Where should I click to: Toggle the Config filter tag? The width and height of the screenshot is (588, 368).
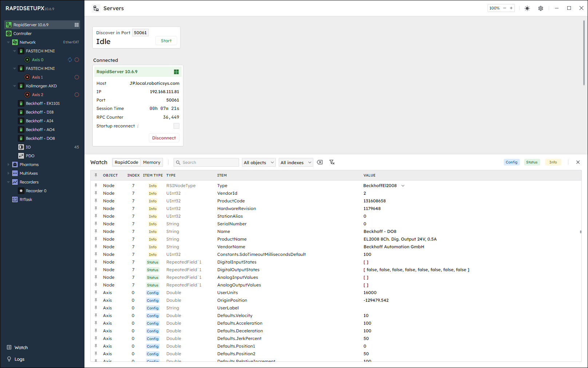tap(511, 162)
